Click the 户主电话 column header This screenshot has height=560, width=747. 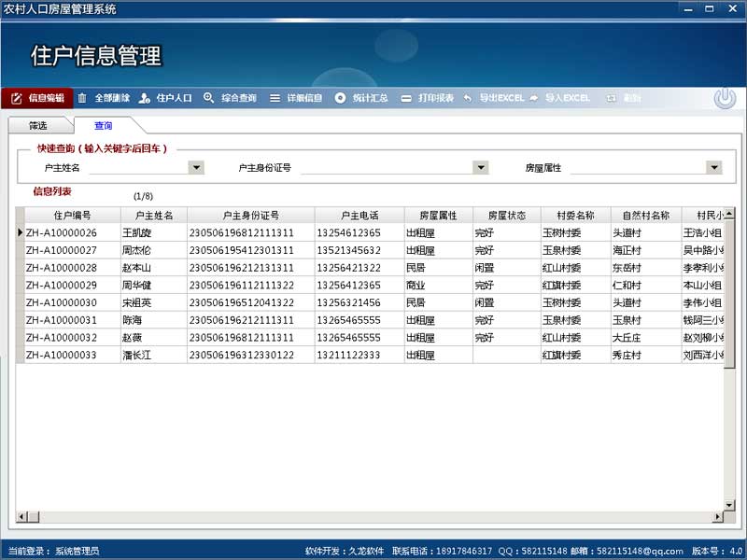tap(360, 215)
